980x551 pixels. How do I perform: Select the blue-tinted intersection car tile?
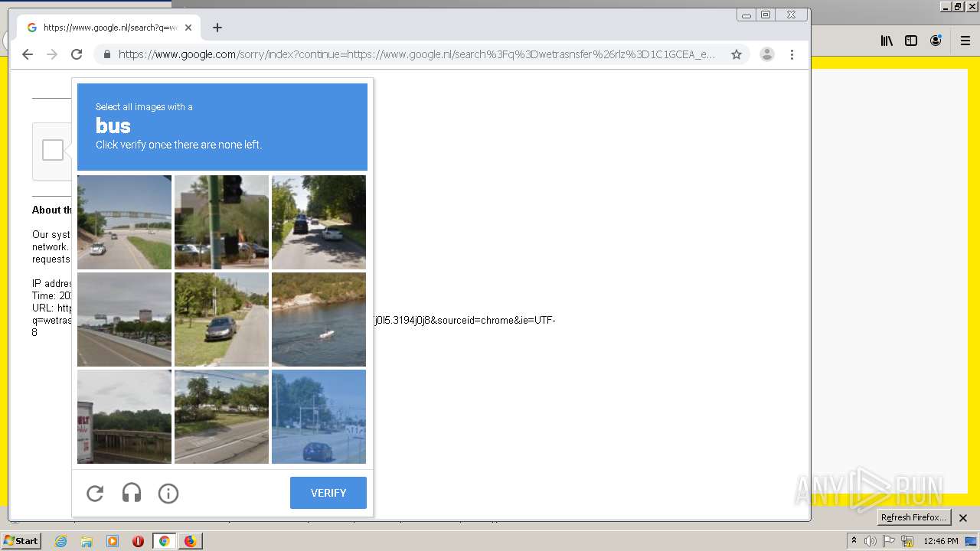point(318,416)
